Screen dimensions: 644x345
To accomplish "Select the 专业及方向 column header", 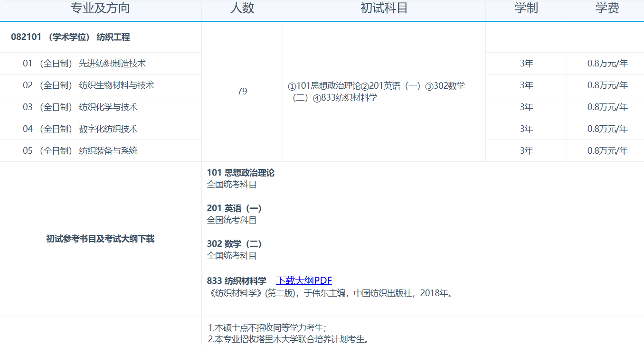I will pos(100,10).
